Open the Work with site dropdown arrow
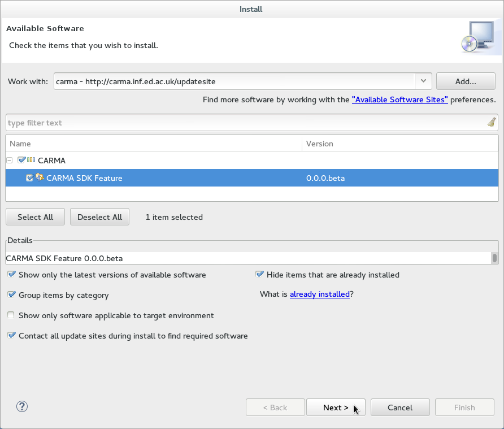Screen dimensions: 504x429 (x=423, y=81)
